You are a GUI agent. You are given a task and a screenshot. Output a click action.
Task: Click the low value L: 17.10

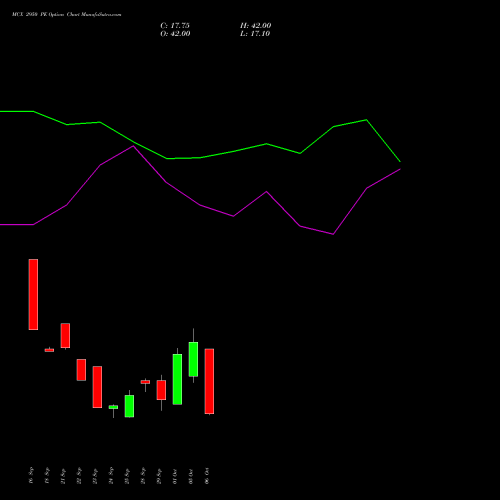pos(255,34)
